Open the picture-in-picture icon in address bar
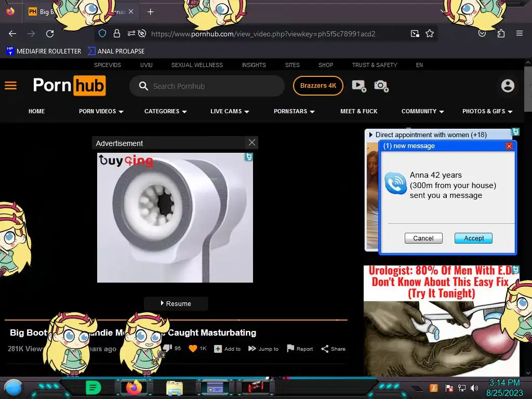 (415, 33)
